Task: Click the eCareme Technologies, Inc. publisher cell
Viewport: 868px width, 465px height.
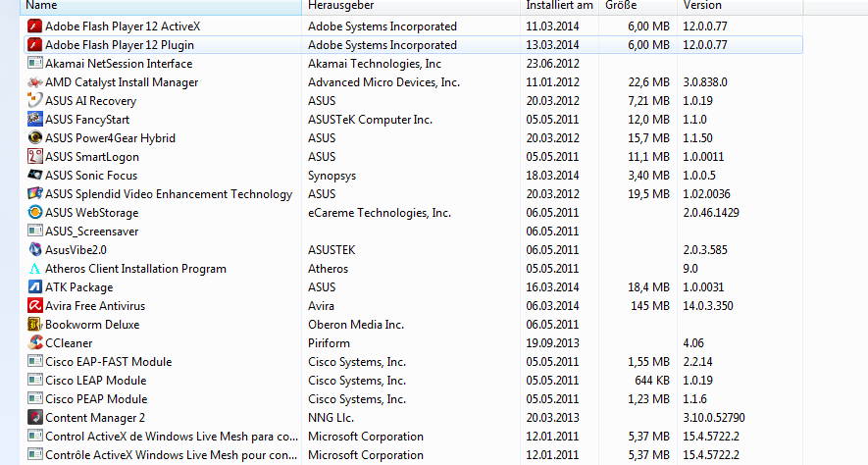Action: [380, 213]
